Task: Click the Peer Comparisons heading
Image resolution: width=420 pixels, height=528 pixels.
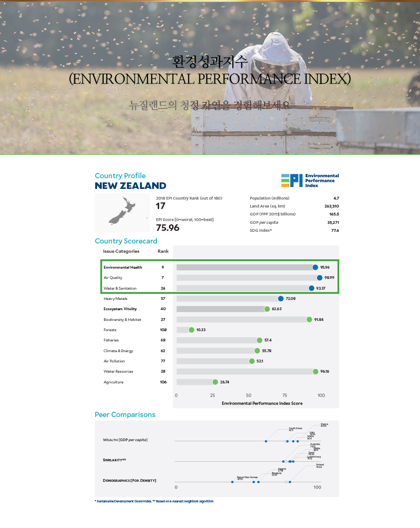Action: pos(125,415)
